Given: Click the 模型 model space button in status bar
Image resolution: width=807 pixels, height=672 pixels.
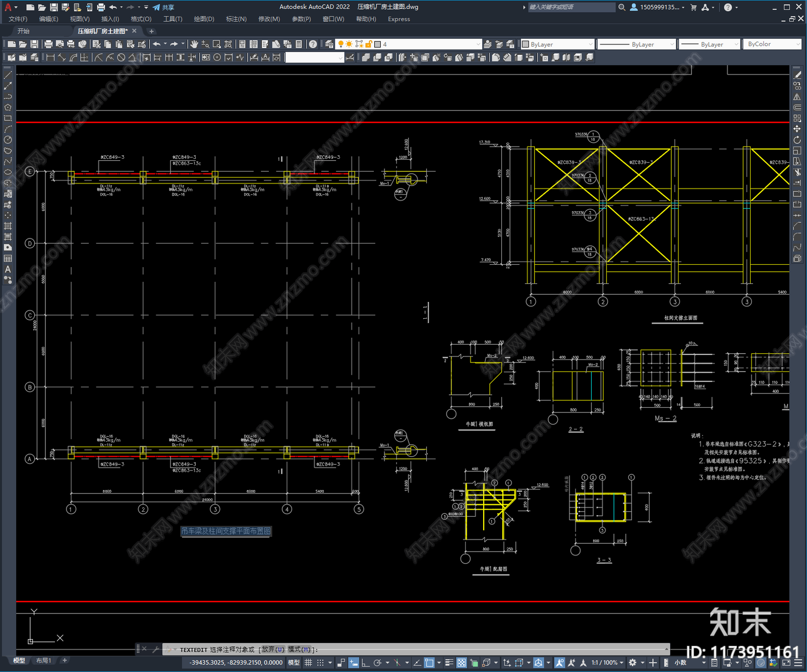Looking at the screenshot, I should [x=294, y=662].
